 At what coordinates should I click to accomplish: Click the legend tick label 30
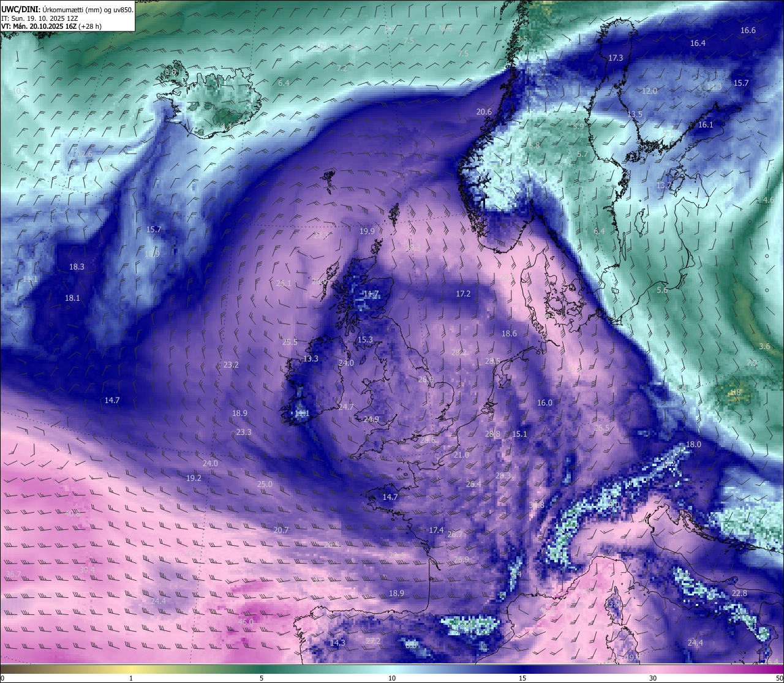(x=653, y=678)
